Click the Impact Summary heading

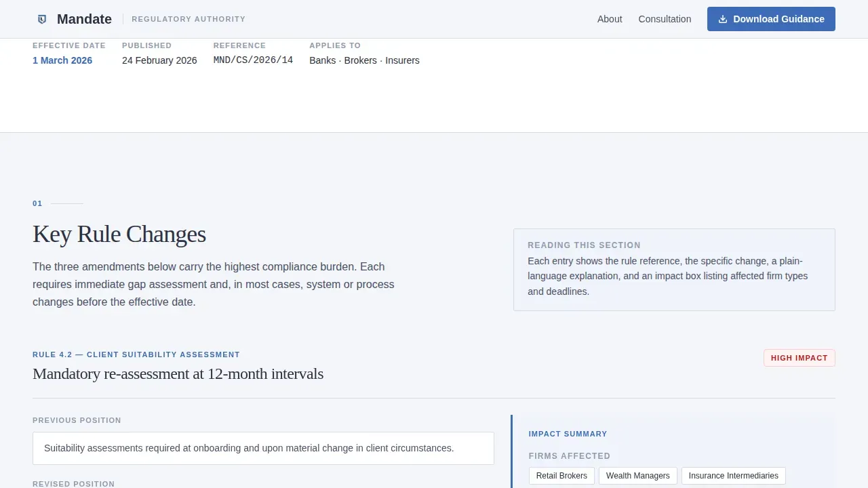tap(568, 434)
